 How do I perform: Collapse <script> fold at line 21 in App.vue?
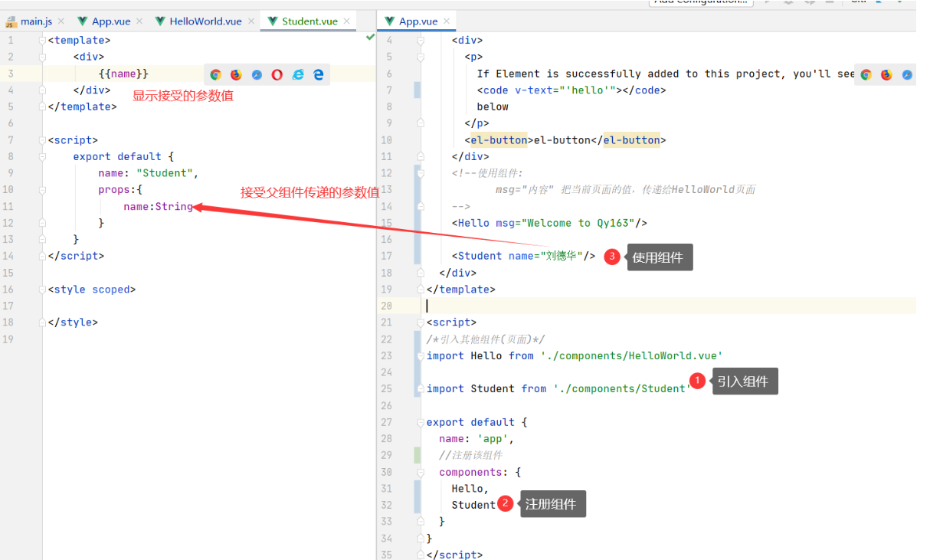(421, 323)
